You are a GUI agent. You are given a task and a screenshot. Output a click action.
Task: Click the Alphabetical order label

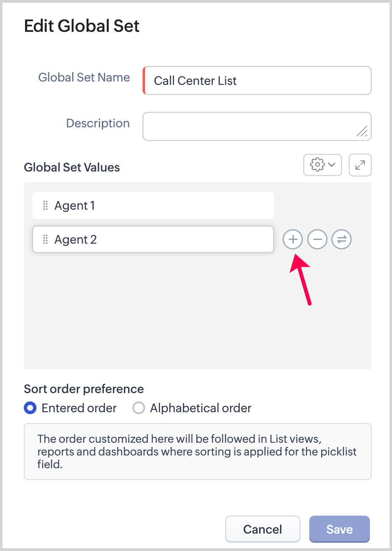(x=201, y=408)
